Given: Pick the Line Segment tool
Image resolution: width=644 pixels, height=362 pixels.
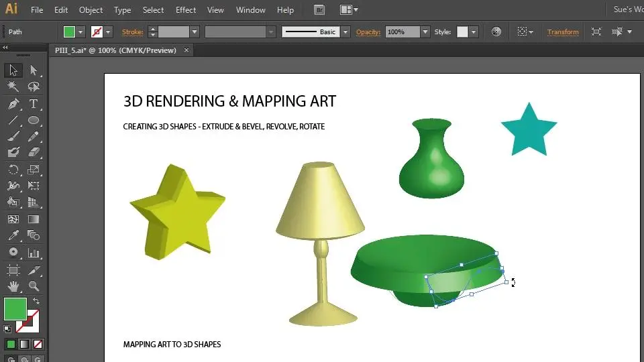Looking at the screenshot, I should [13, 120].
